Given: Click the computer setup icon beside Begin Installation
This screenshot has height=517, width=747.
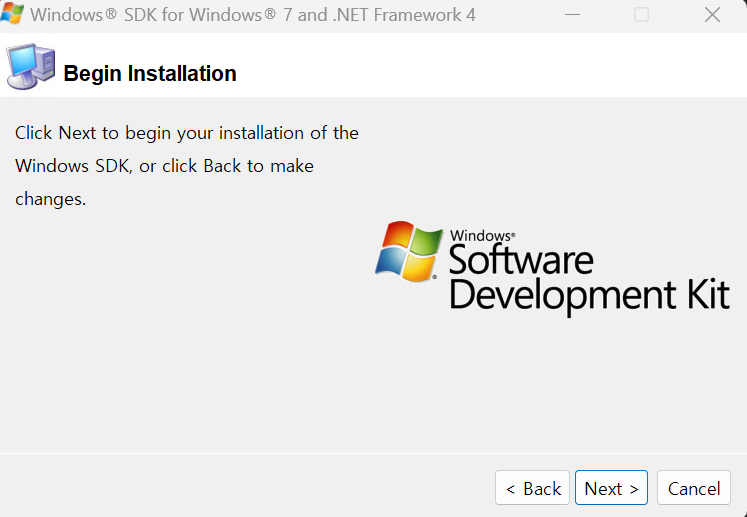Looking at the screenshot, I should (31, 66).
